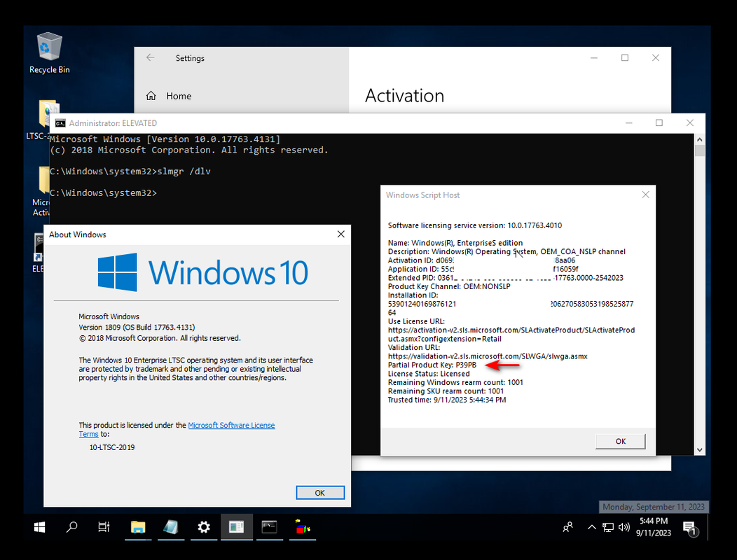This screenshot has height=560, width=737.
Task: Show hidden tray icons chevron
Action: point(592,528)
